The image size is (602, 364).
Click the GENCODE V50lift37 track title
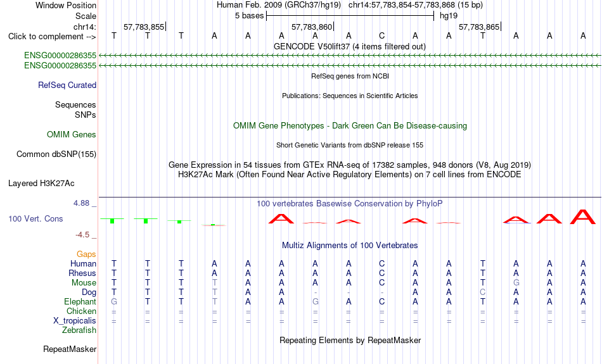[350, 47]
